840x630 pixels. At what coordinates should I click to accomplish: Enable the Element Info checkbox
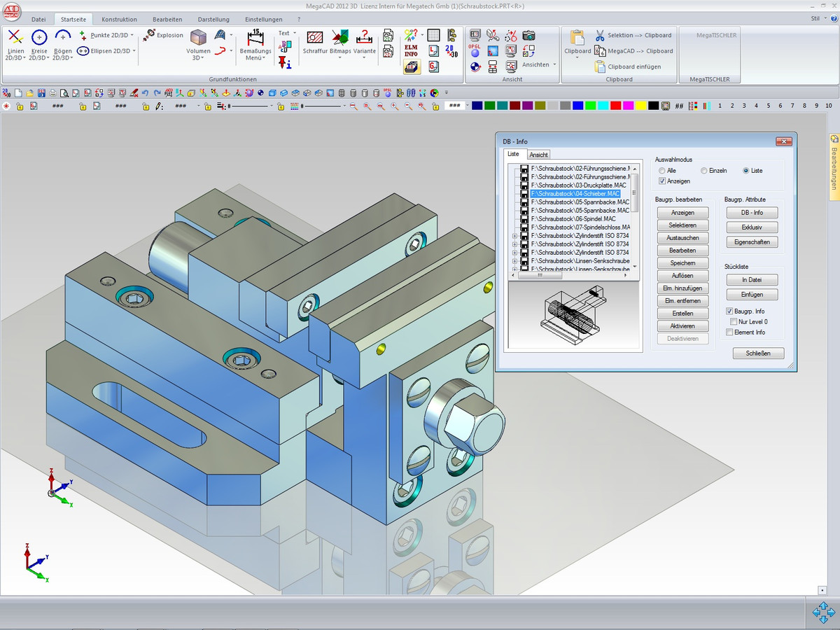click(x=729, y=332)
